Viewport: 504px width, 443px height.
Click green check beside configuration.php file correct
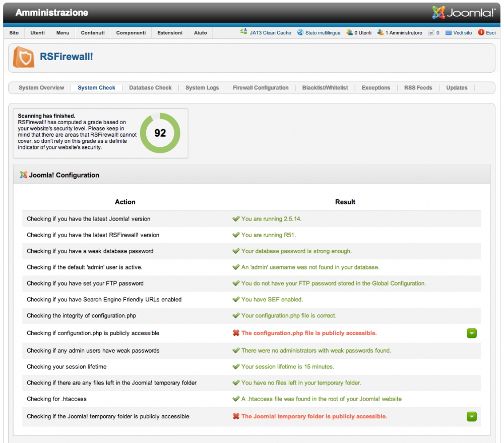(236, 315)
